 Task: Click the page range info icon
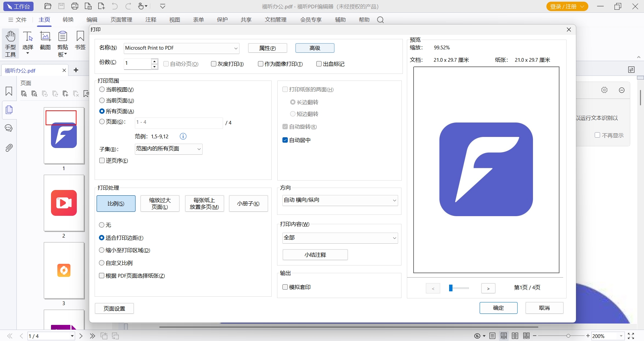coord(183,136)
